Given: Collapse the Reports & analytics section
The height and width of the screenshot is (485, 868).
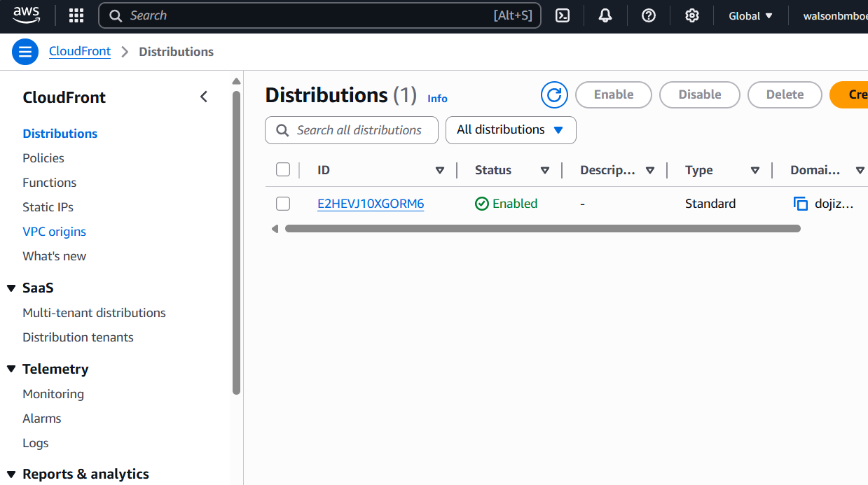Looking at the screenshot, I should click(x=11, y=475).
